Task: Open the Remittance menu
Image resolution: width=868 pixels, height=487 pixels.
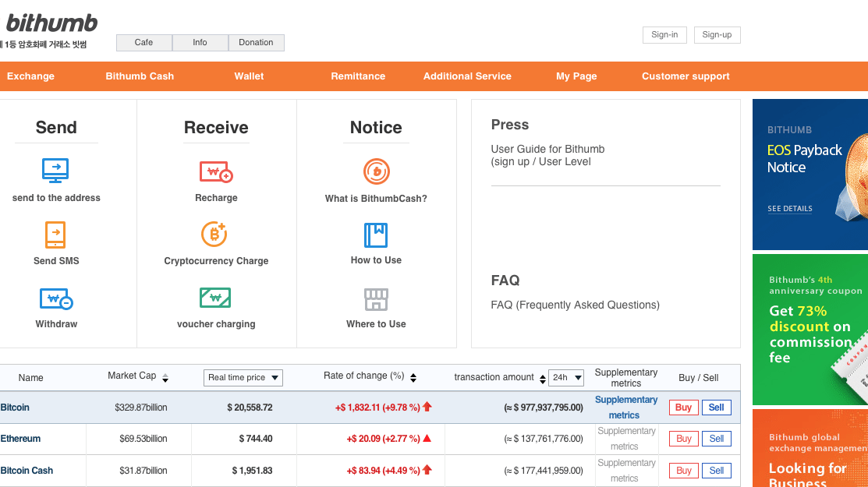Action: point(358,76)
